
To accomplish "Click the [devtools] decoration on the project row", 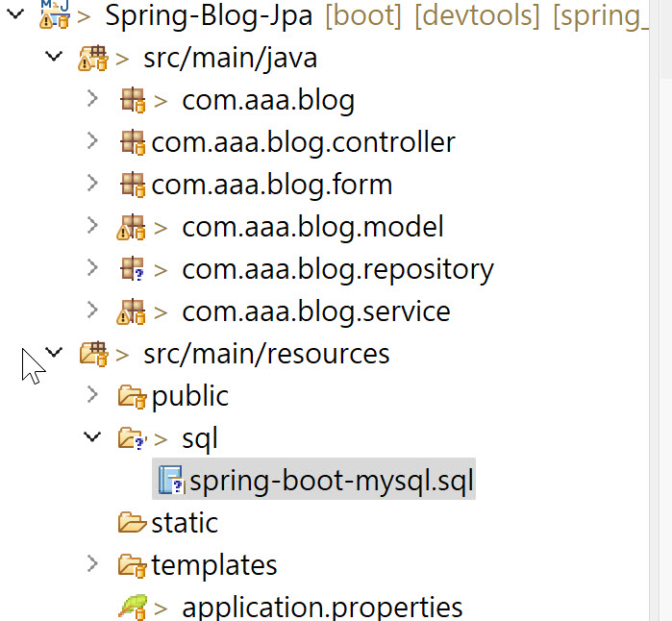I will click(x=477, y=15).
